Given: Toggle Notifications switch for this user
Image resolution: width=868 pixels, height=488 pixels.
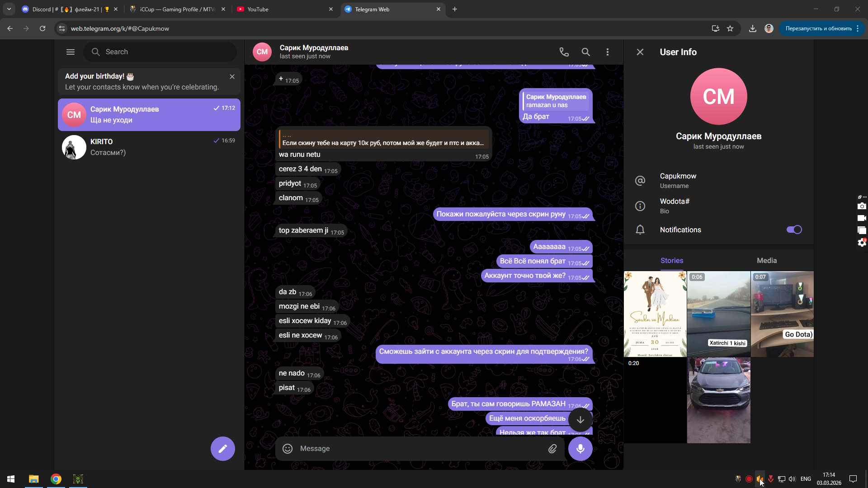Looking at the screenshot, I should click(x=794, y=230).
